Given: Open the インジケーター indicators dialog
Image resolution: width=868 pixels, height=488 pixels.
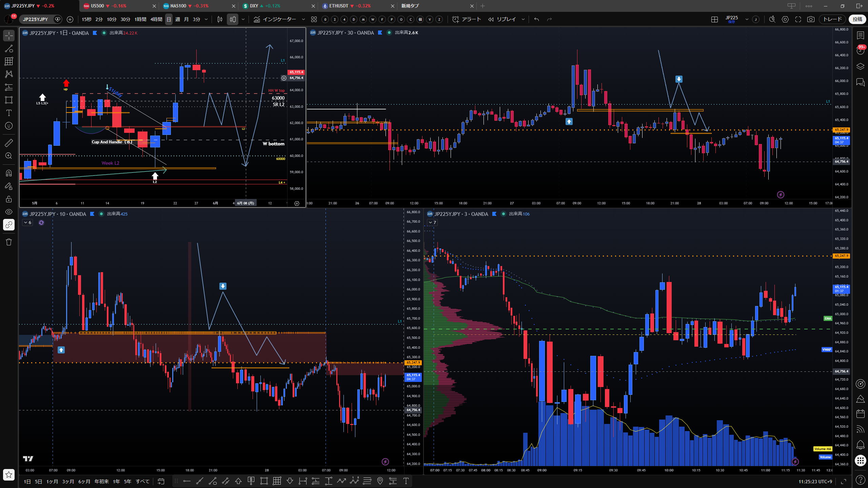Looking at the screenshot, I should tap(275, 19).
